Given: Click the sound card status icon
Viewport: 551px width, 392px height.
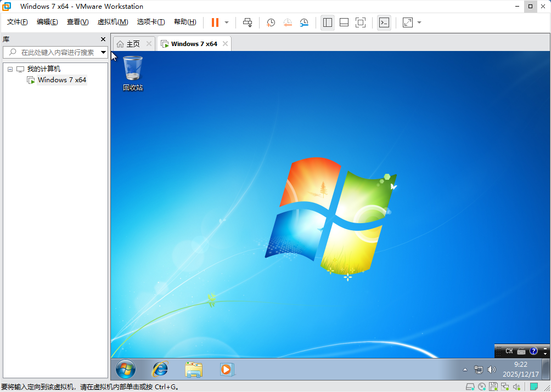Looking at the screenshot, I should click(x=516, y=387).
